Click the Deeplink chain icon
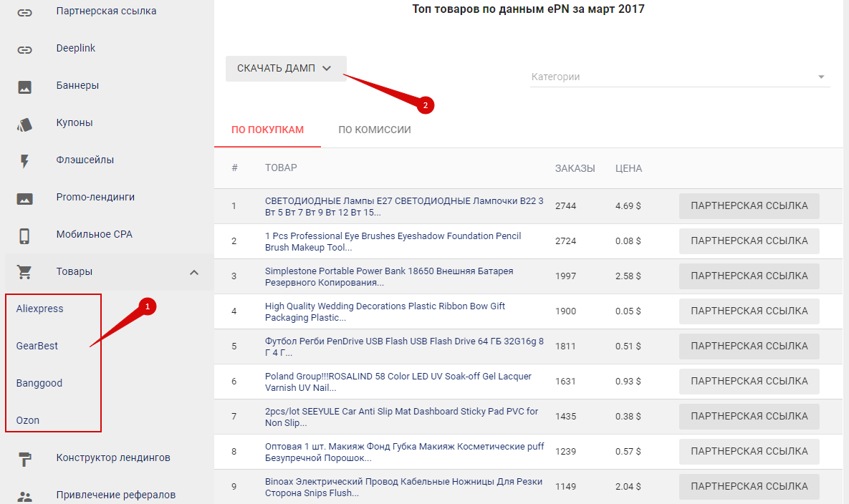The height and width of the screenshot is (504, 849). pyautogui.click(x=25, y=49)
